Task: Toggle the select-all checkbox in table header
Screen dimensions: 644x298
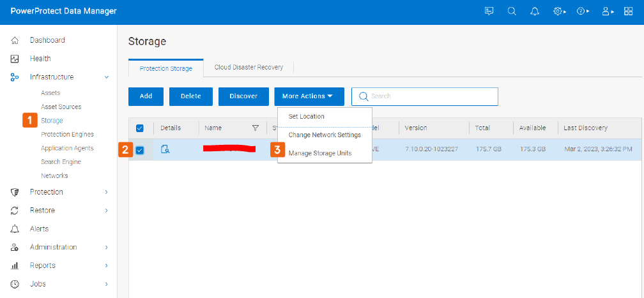Action: [140, 128]
